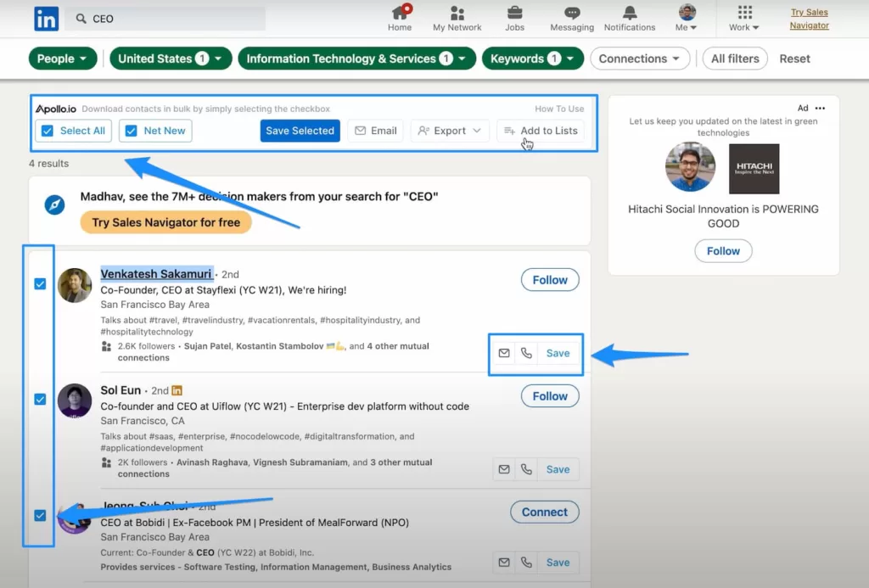Open the Export dropdown
This screenshot has width=869, height=588.
pyautogui.click(x=450, y=131)
